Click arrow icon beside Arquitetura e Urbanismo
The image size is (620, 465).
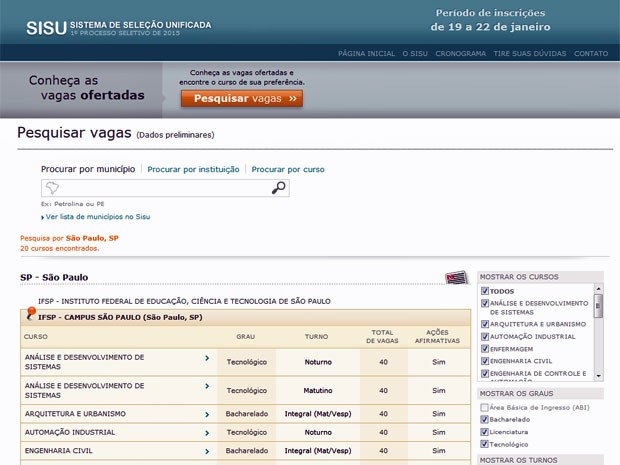click(x=207, y=414)
